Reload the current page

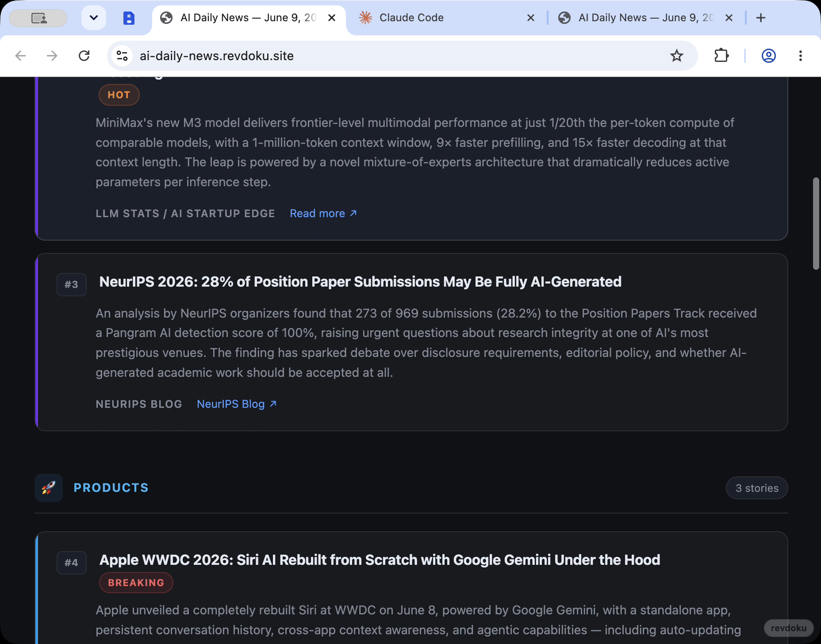(84, 56)
